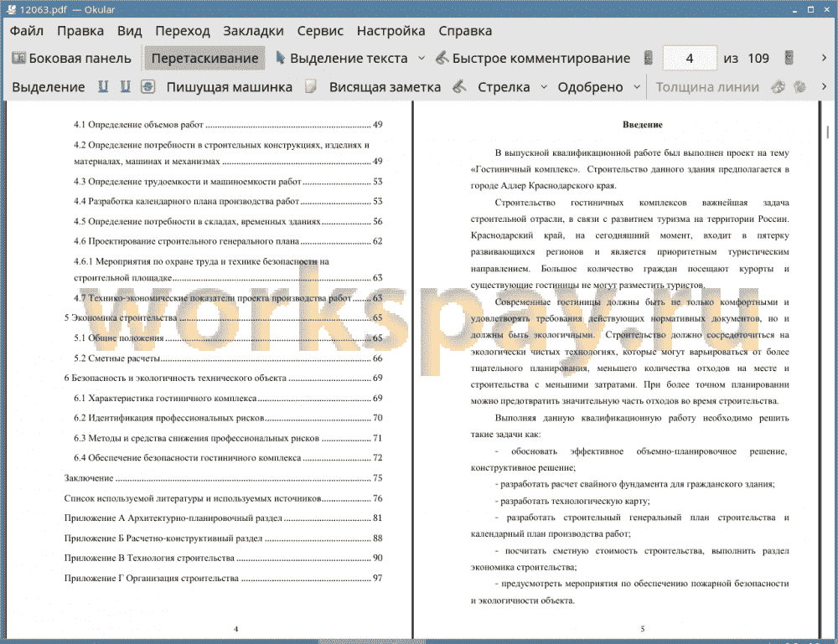Select the Висящая заметка popup note tool

[385, 87]
